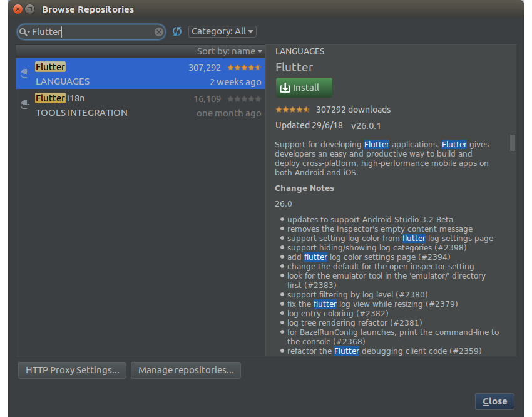Click the plugin icon of Flutter i18n row
Viewport: 532px width, 417px height.
tap(25, 104)
